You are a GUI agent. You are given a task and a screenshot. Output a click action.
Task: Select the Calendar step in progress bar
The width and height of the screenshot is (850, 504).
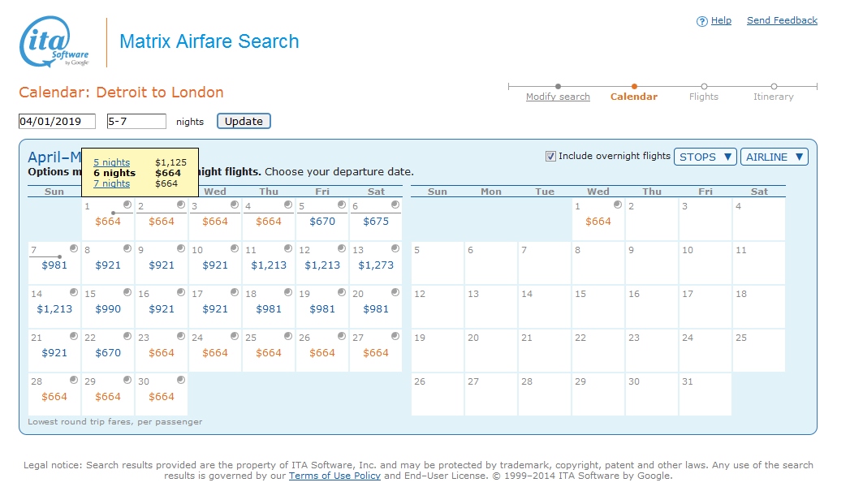633,97
